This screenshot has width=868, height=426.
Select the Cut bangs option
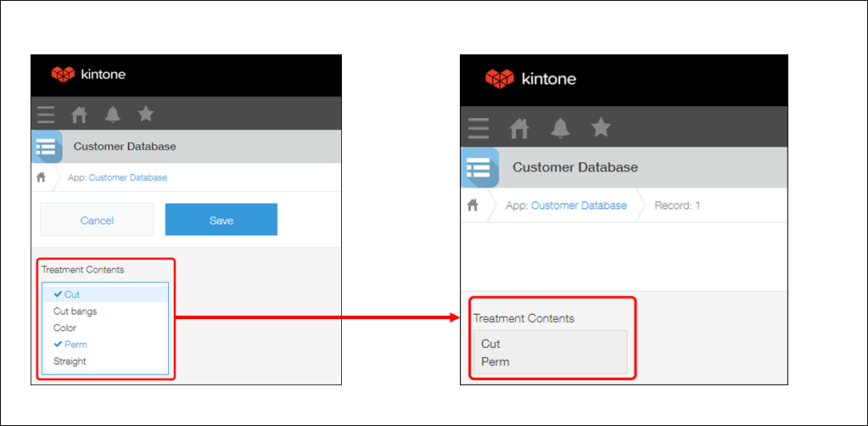point(75,311)
